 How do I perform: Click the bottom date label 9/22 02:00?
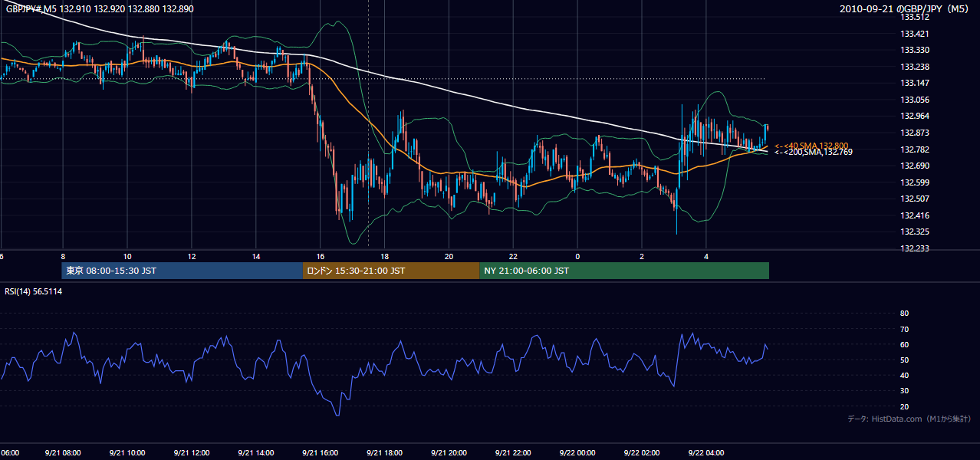click(x=642, y=453)
